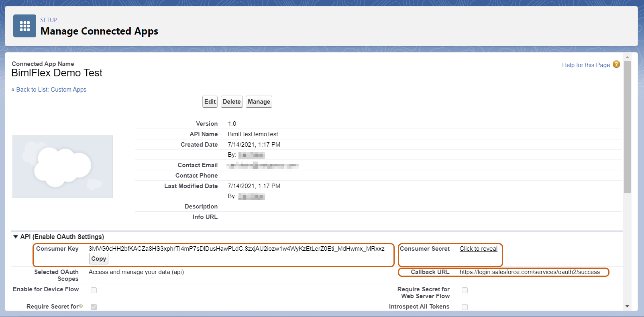Open the help question mark icon

point(616,64)
